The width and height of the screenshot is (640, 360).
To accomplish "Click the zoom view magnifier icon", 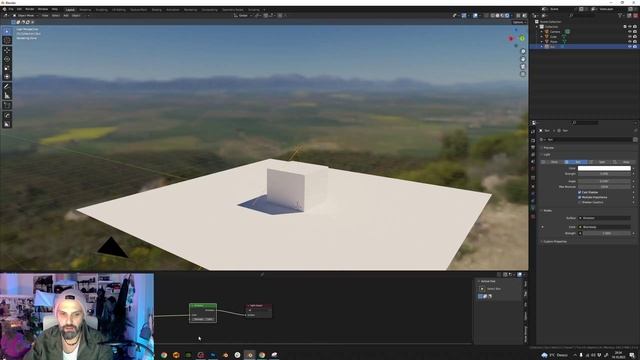I will pos(523,51).
